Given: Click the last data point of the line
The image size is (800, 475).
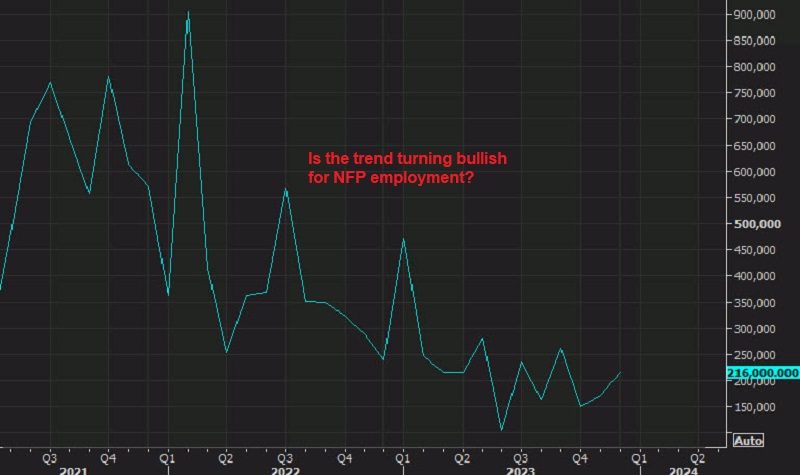Looking at the screenshot, I should (620, 372).
